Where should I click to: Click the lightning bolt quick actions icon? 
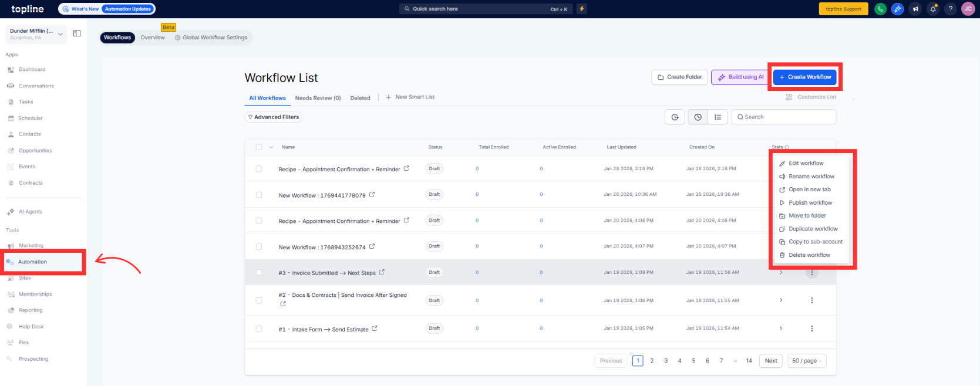(581, 9)
